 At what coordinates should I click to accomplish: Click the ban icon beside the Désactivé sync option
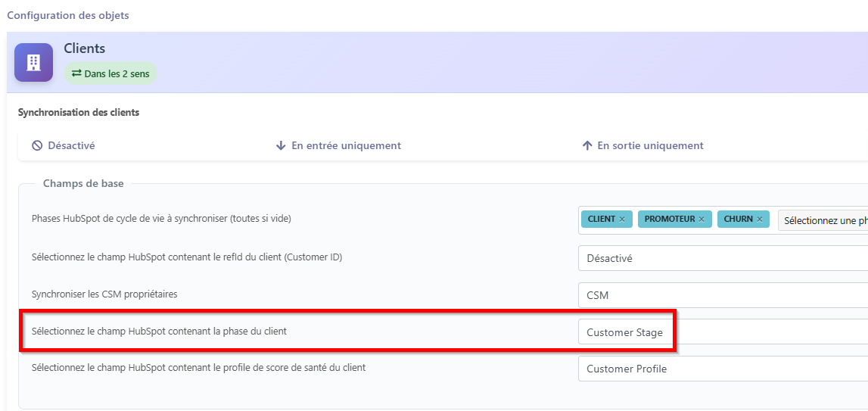tap(37, 145)
